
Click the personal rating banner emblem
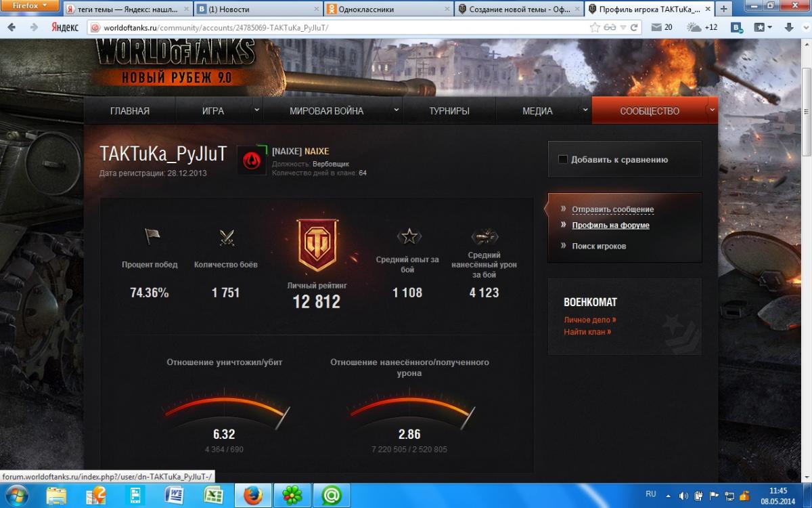[x=316, y=245]
